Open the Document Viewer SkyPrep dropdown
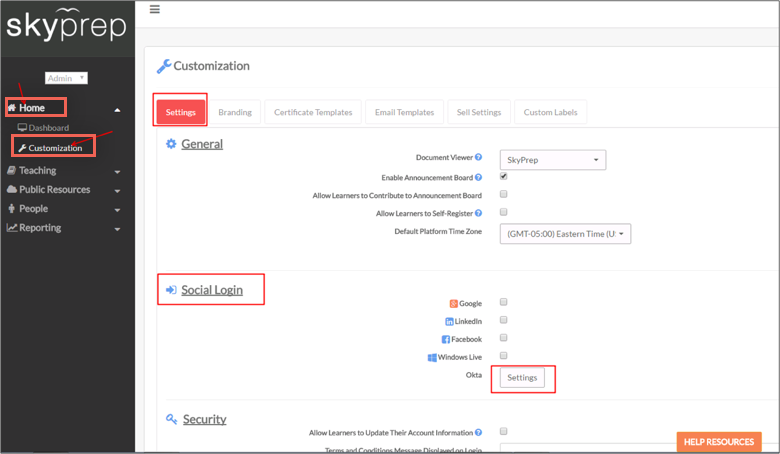This screenshot has width=780, height=454. click(553, 160)
